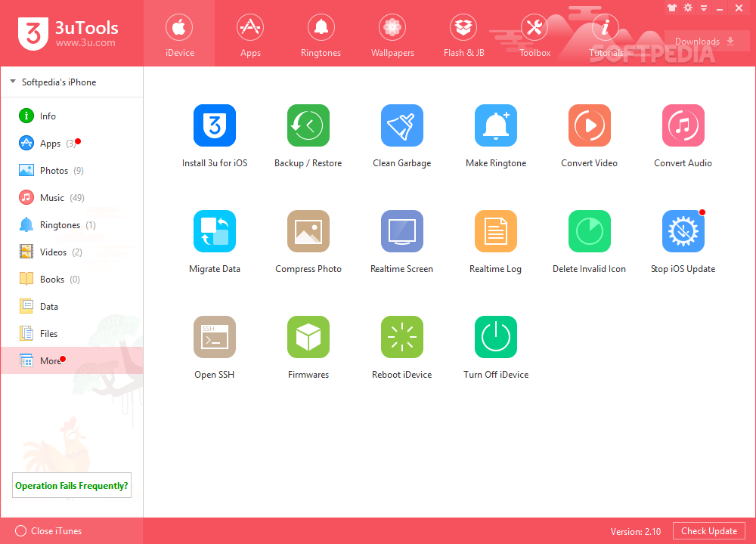The image size is (756, 544).
Task: Switch to iDevice tab
Action: click(179, 34)
